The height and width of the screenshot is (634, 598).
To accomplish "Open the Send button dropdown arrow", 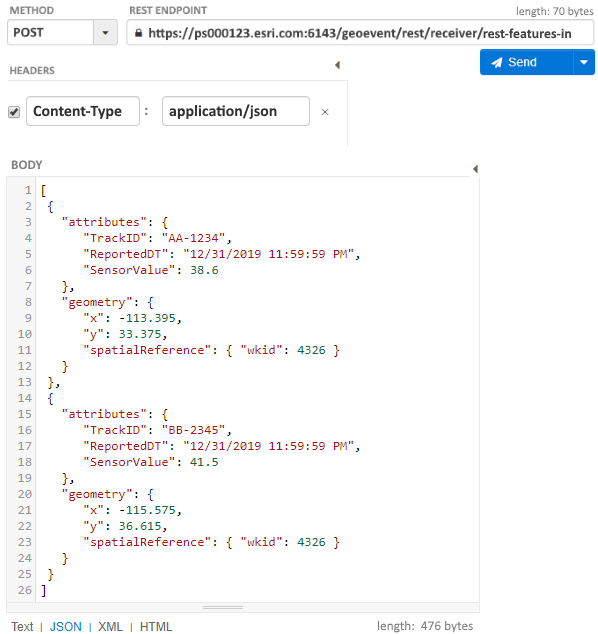I will point(584,62).
